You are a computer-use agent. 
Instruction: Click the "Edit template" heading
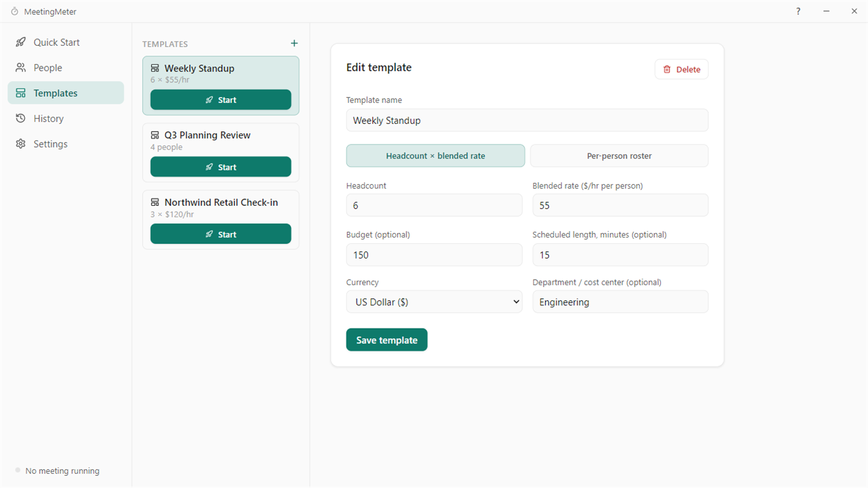pos(378,68)
